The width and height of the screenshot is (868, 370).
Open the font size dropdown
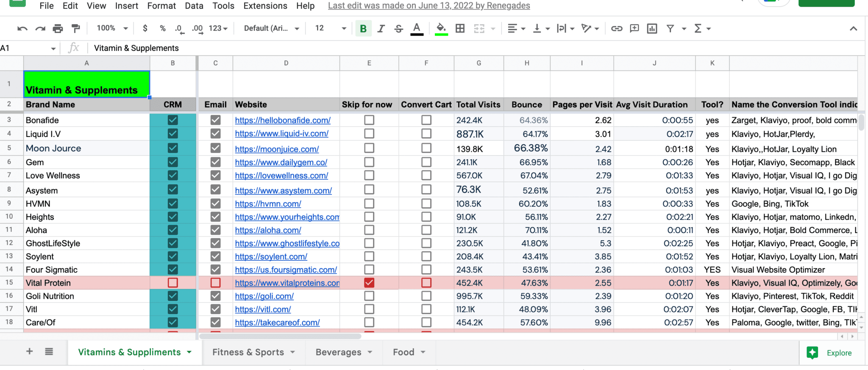pyautogui.click(x=331, y=28)
